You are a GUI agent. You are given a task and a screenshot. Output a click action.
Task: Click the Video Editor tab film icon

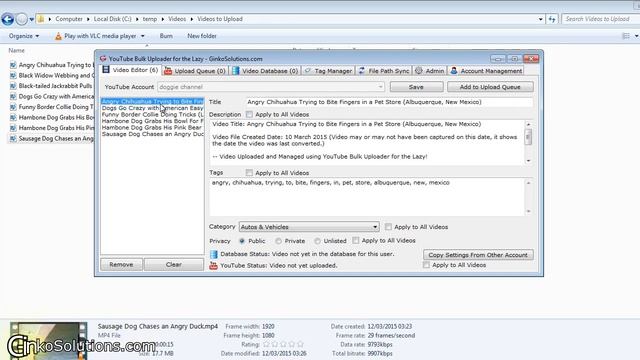(x=106, y=70)
